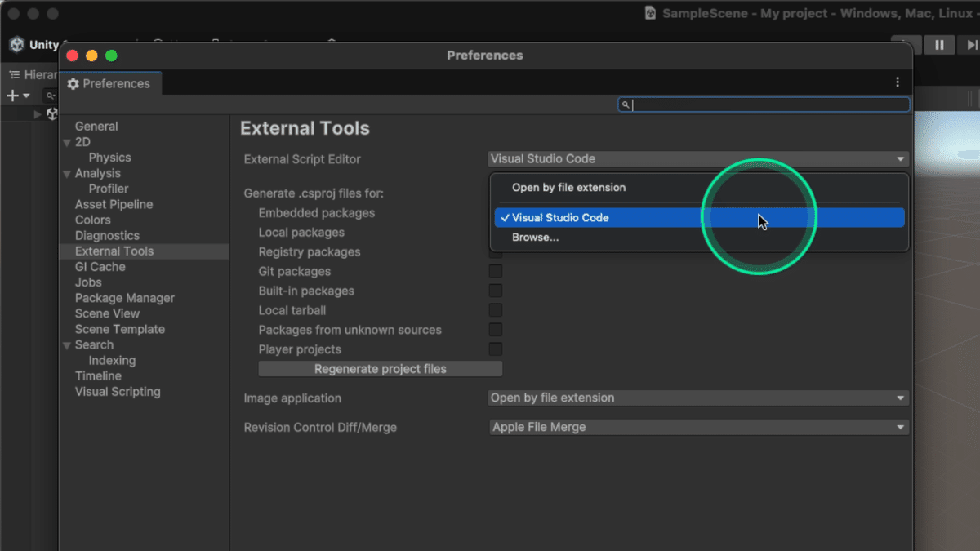Select the Colors category
This screenshot has width=980, height=551.
pos(93,220)
